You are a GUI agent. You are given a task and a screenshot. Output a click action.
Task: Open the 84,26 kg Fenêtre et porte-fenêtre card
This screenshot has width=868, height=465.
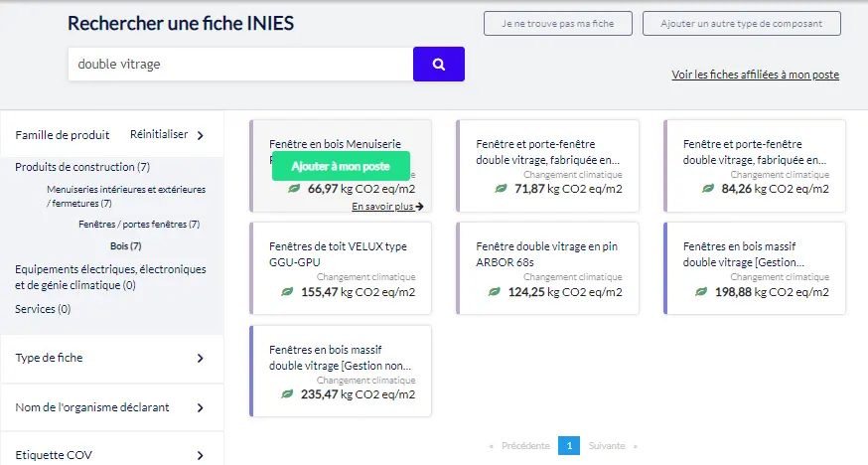pyautogui.click(x=755, y=166)
